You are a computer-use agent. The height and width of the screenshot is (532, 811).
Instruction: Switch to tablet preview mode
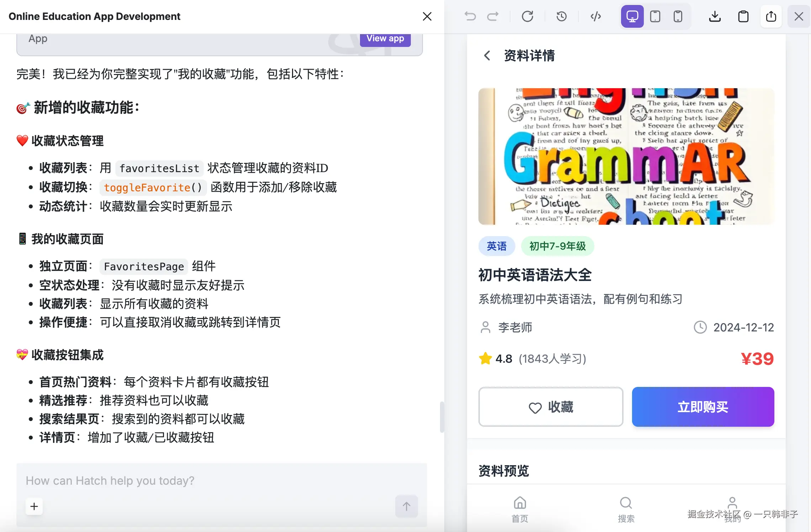click(x=655, y=16)
